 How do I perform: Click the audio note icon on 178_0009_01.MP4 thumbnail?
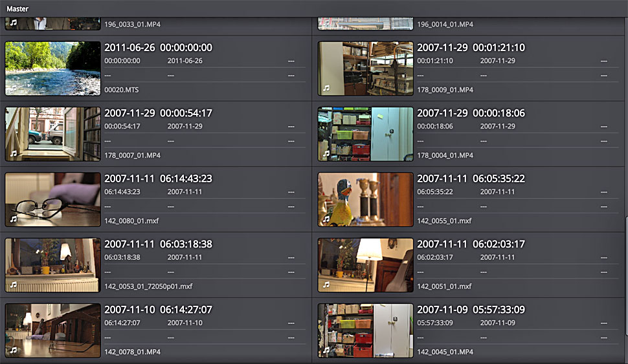(326, 88)
